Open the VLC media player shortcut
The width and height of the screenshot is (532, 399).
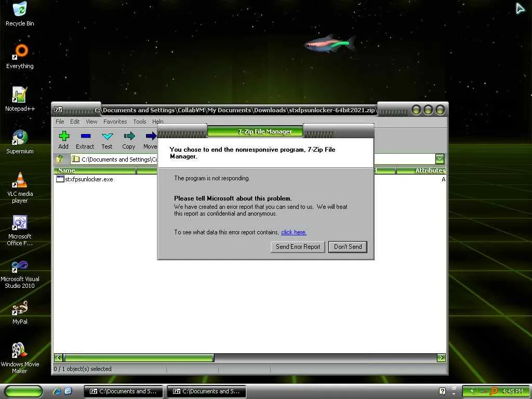click(20, 188)
